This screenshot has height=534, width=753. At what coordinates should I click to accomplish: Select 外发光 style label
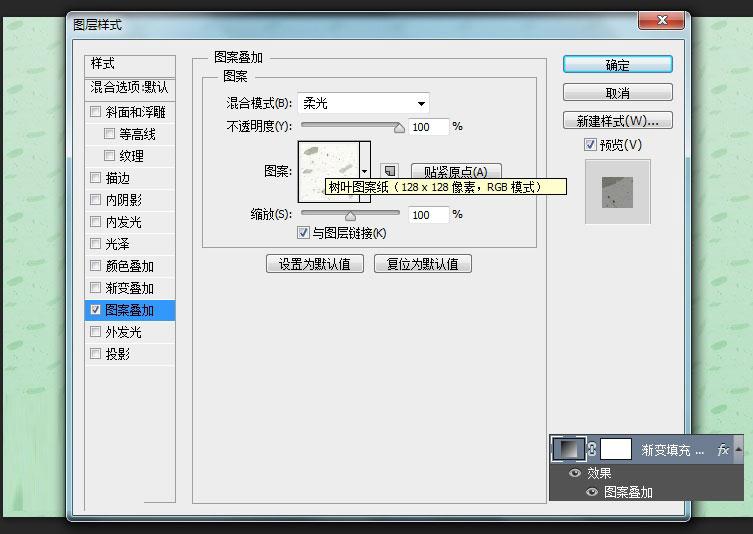click(x=123, y=332)
